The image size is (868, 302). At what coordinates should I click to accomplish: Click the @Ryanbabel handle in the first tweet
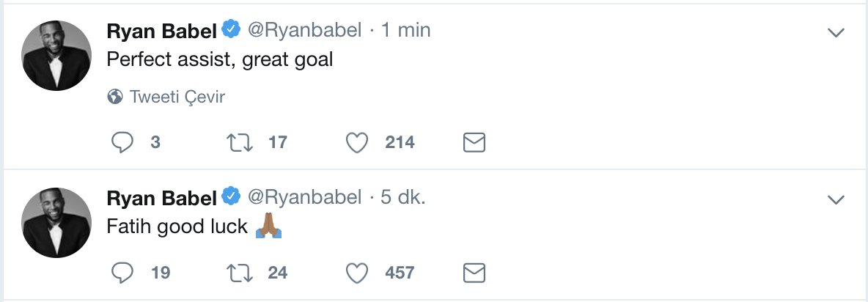304,30
